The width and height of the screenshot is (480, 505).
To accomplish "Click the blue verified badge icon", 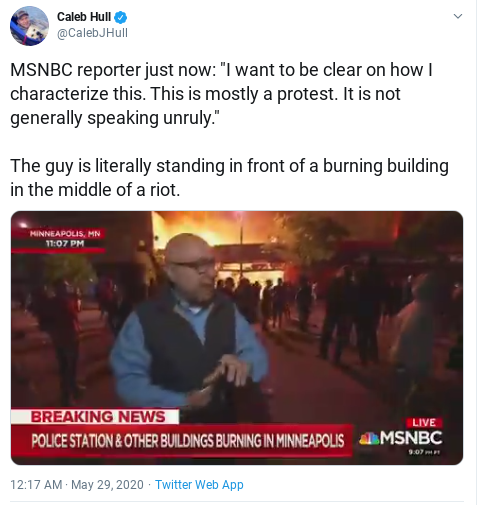I will pyautogui.click(x=120, y=17).
